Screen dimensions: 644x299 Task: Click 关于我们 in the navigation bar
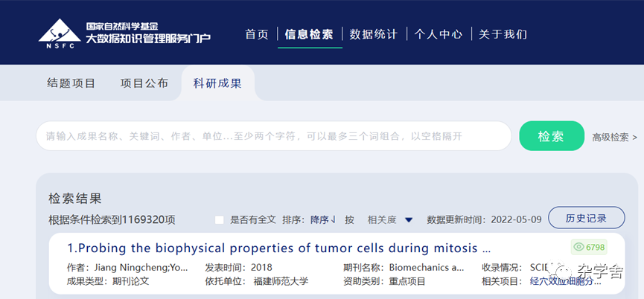pos(503,34)
